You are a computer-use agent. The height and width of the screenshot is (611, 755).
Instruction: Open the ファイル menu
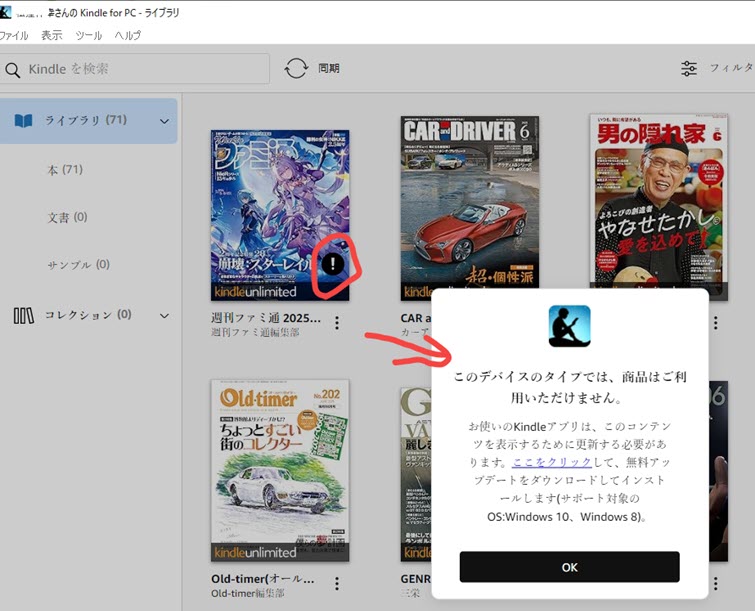(x=13, y=35)
